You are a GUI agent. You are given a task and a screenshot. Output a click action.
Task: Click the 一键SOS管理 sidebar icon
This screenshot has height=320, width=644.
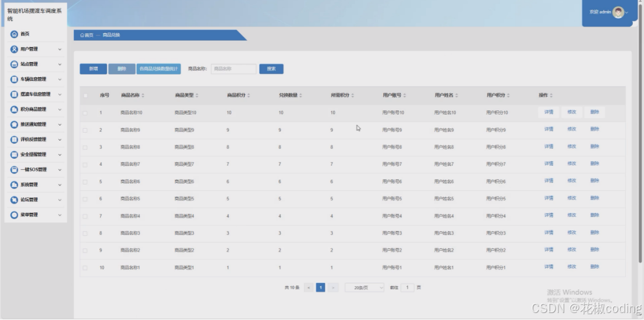[14, 169]
